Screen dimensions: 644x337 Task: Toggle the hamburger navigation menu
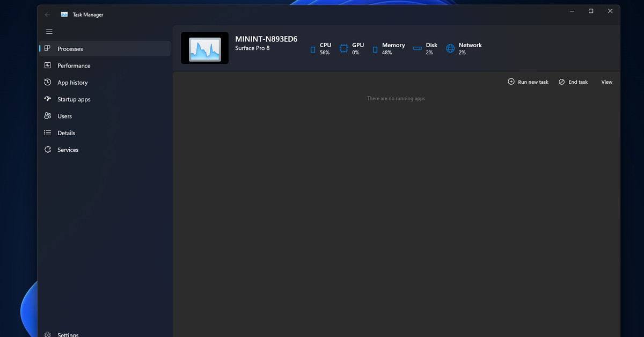pos(49,32)
